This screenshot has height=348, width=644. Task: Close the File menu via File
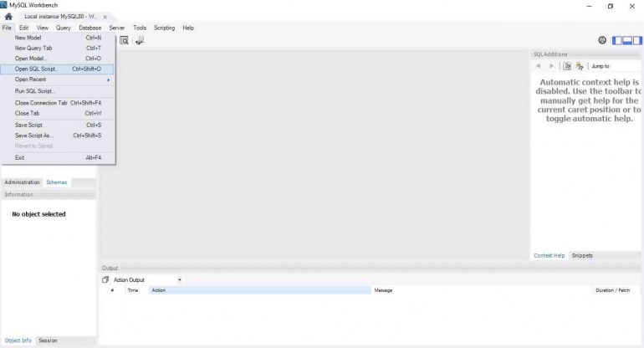pyautogui.click(x=7, y=28)
